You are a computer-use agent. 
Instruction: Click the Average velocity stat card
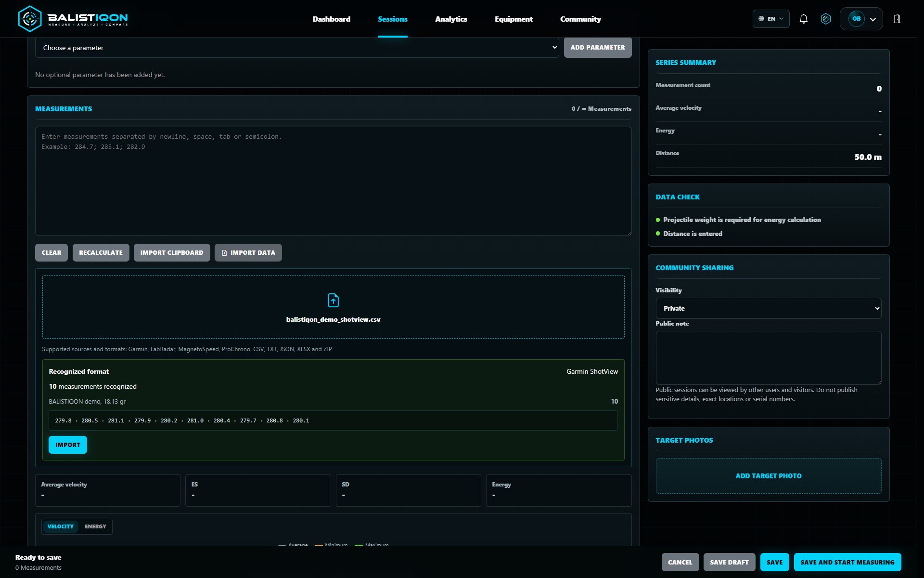(x=107, y=490)
